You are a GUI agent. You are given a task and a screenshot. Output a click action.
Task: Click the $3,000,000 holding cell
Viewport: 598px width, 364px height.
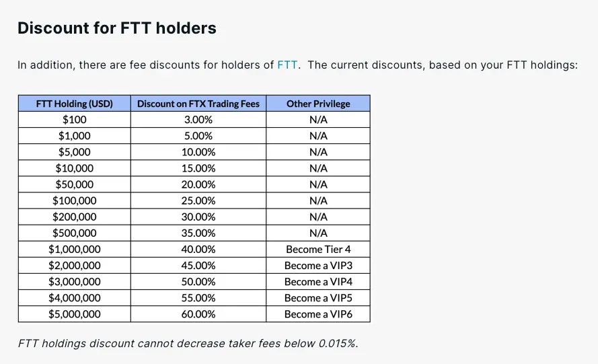[74, 282]
